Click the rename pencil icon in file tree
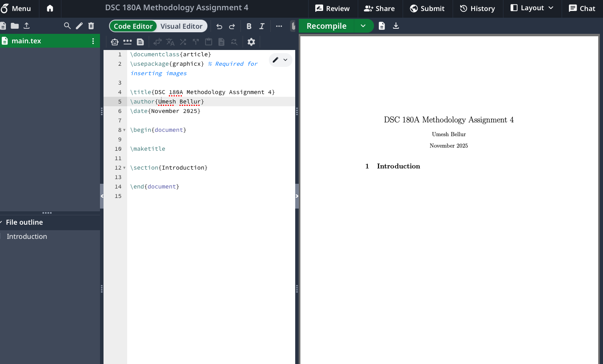 click(79, 26)
